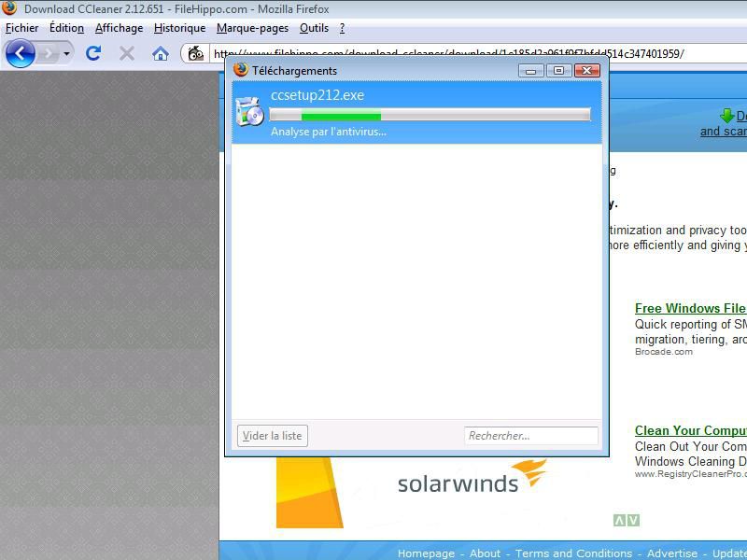Image resolution: width=747 pixels, height=560 pixels.
Task: Open the Fichier menu
Action: [21, 28]
